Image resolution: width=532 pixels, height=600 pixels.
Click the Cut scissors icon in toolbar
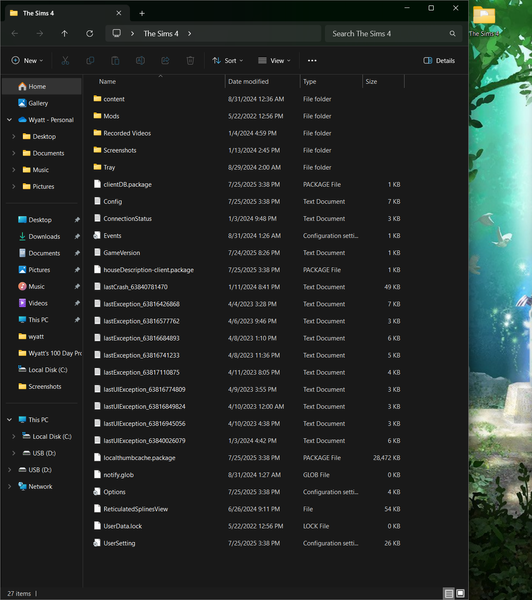[x=65, y=60]
